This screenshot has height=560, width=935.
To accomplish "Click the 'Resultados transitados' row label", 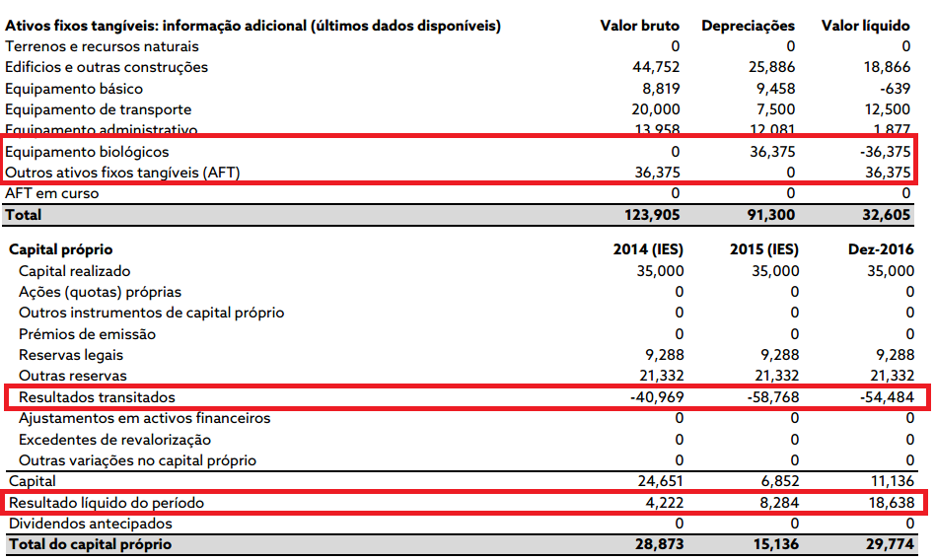I will (97, 397).
